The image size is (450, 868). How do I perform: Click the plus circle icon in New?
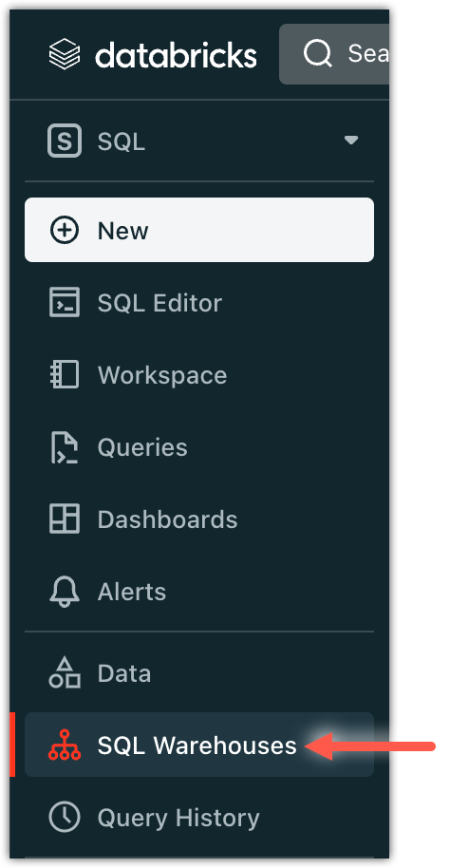pyautogui.click(x=65, y=230)
